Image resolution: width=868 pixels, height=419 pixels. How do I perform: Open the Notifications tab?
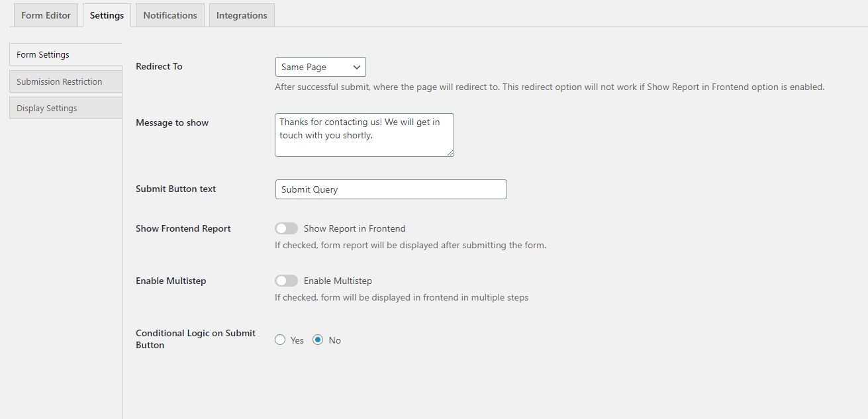[x=169, y=15]
